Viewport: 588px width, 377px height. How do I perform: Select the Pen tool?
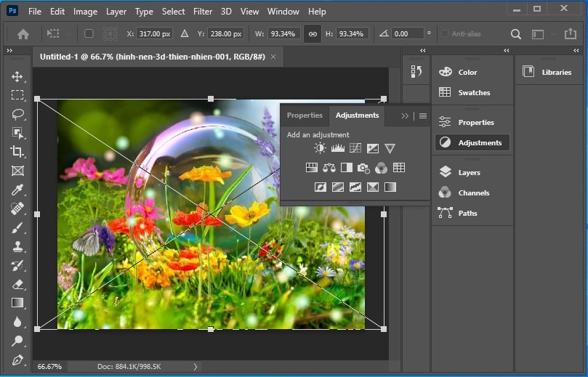point(17,360)
